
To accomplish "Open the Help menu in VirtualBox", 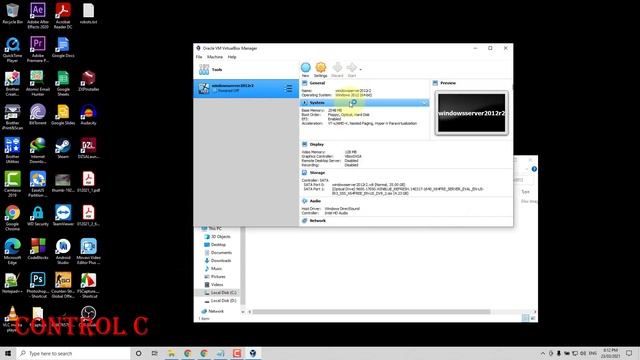I will coord(232,57).
